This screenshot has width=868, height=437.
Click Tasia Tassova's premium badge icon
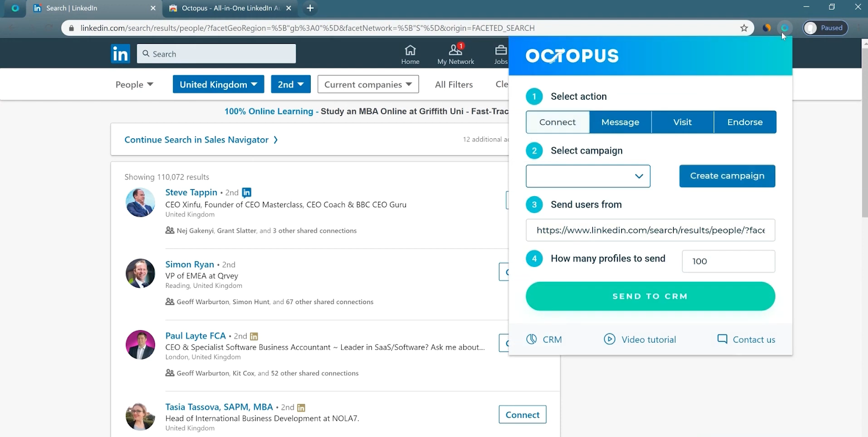click(301, 408)
